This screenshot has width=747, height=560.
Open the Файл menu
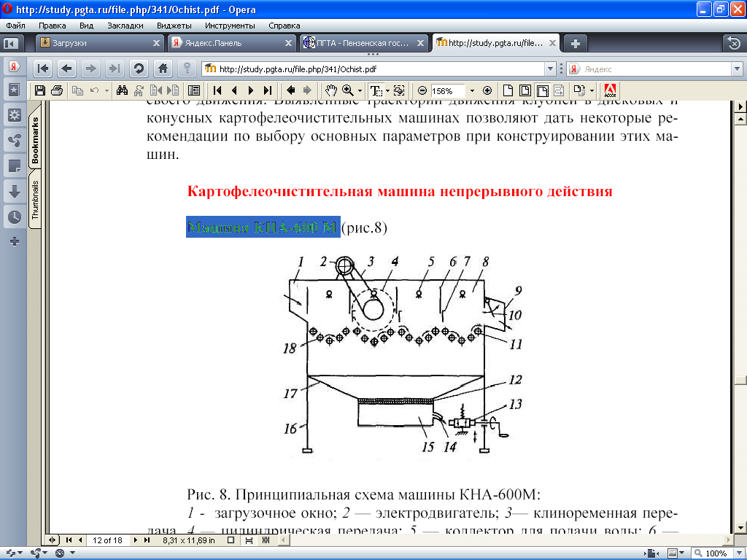pos(16,26)
